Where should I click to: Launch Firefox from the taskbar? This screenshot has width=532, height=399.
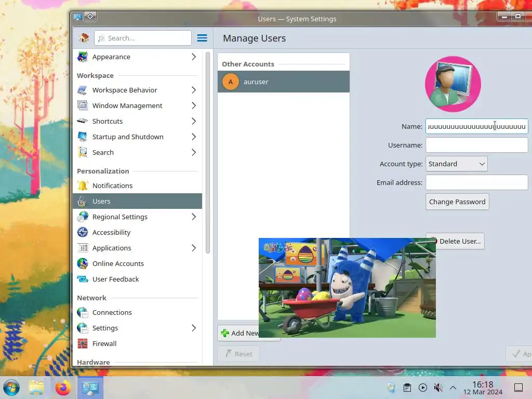pos(63,388)
